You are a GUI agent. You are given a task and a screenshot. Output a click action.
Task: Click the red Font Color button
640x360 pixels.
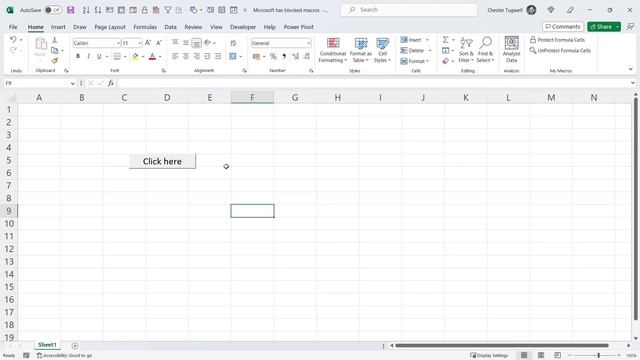tap(152, 56)
